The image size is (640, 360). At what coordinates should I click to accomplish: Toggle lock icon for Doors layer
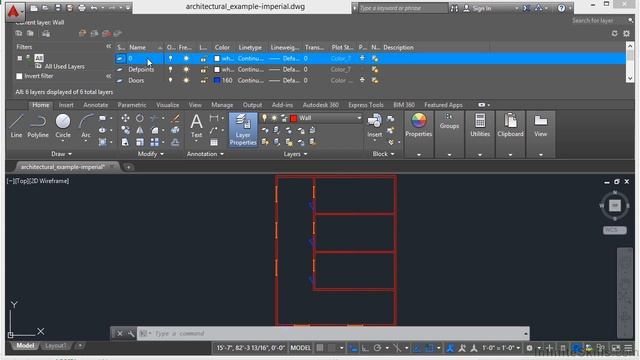point(203,80)
